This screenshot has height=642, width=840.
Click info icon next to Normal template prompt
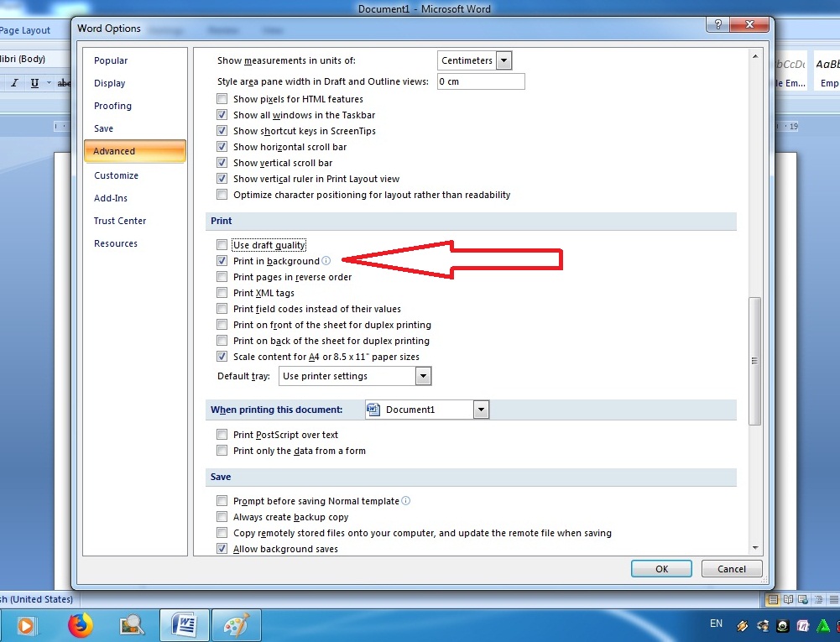406,500
